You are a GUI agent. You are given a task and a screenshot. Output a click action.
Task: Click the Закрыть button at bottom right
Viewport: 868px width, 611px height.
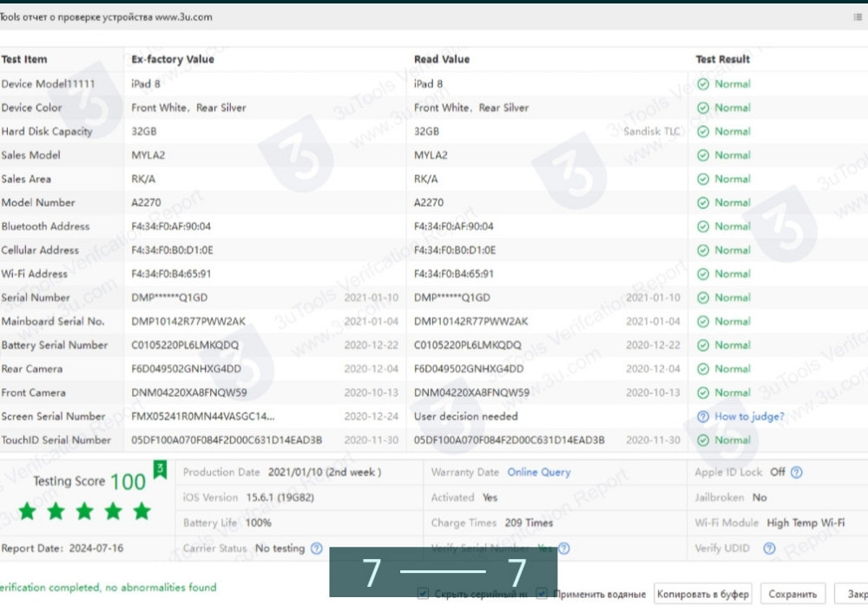point(855,595)
